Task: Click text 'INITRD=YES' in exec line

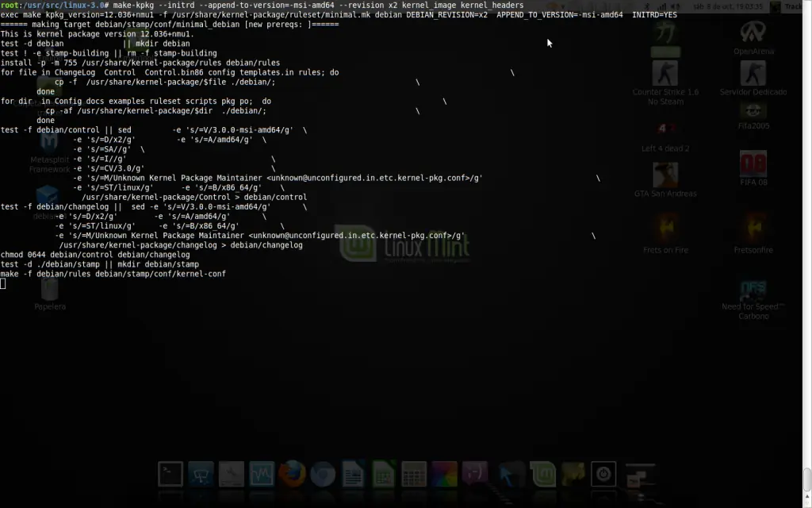Action: coord(654,15)
